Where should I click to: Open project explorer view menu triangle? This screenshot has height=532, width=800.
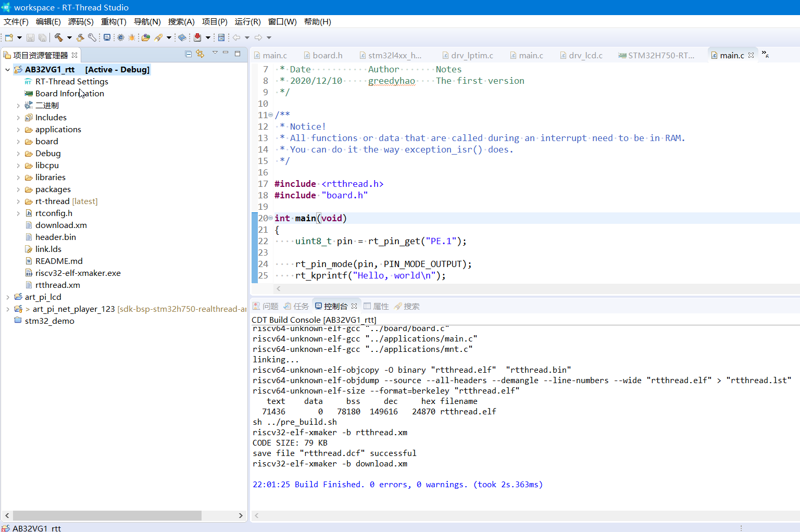(x=215, y=53)
